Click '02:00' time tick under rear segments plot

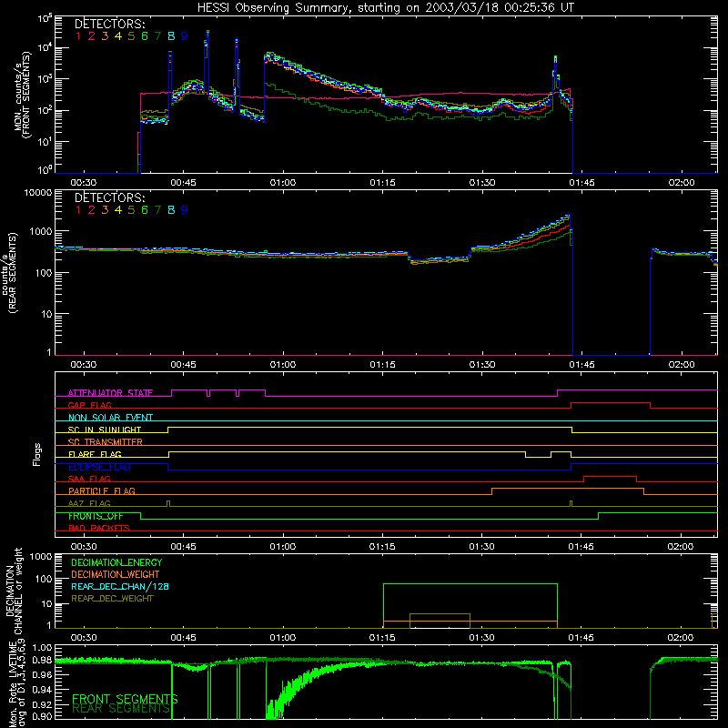[x=681, y=365]
